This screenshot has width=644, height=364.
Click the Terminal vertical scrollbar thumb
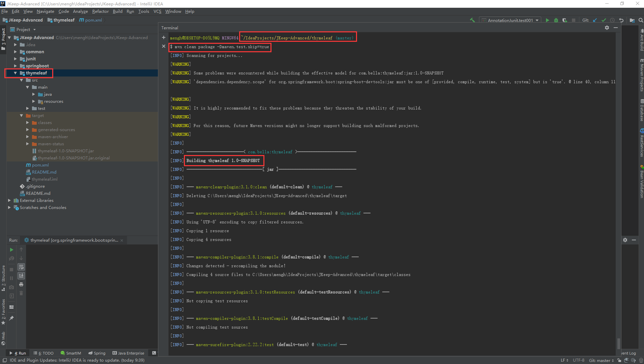(x=618, y=344)
